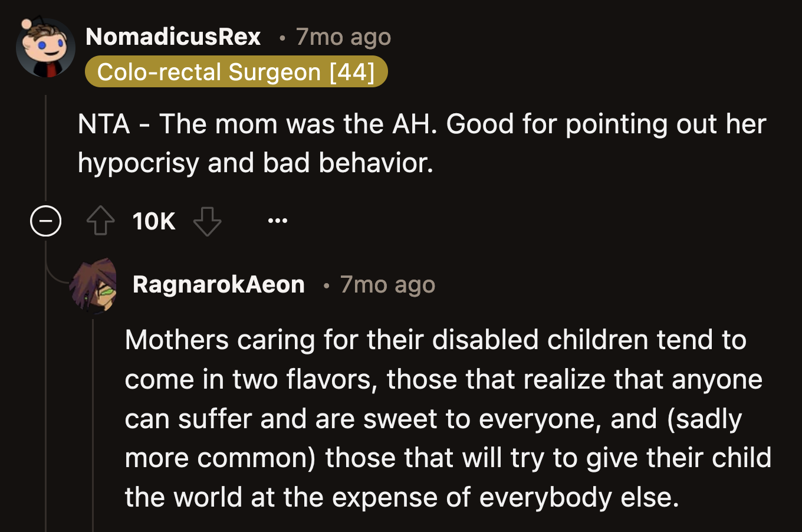Toggle the upvote on the top comment
Image resolution: width=802 pixels, height=532 pixels.
(x=100, y=221)
